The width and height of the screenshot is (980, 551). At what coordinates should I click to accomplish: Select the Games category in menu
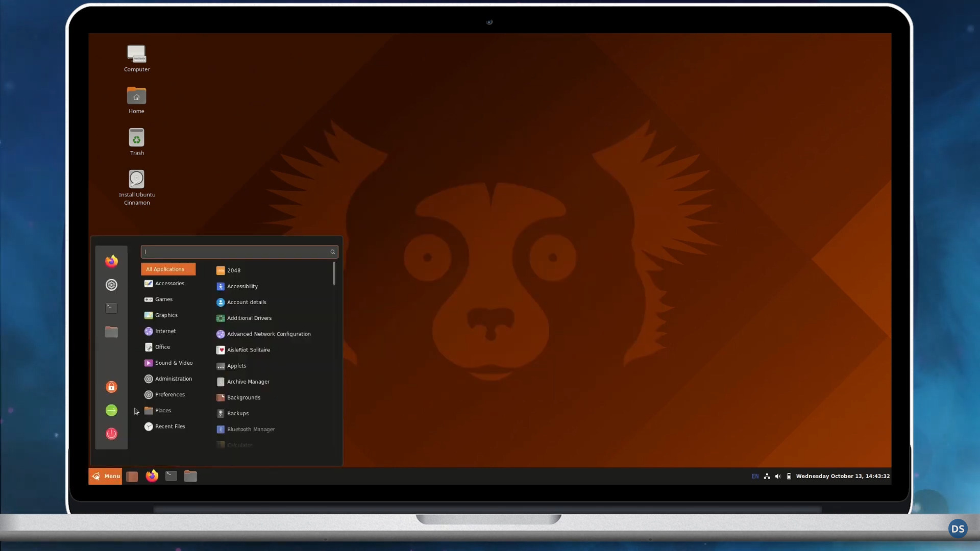164,298
